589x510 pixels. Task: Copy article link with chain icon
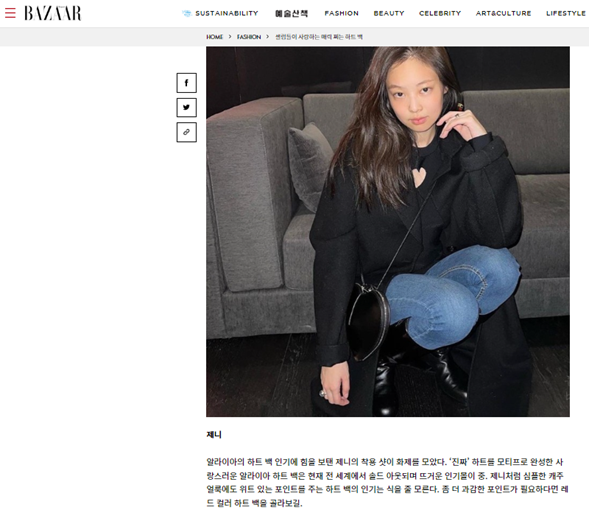click(x=186, y=132)
